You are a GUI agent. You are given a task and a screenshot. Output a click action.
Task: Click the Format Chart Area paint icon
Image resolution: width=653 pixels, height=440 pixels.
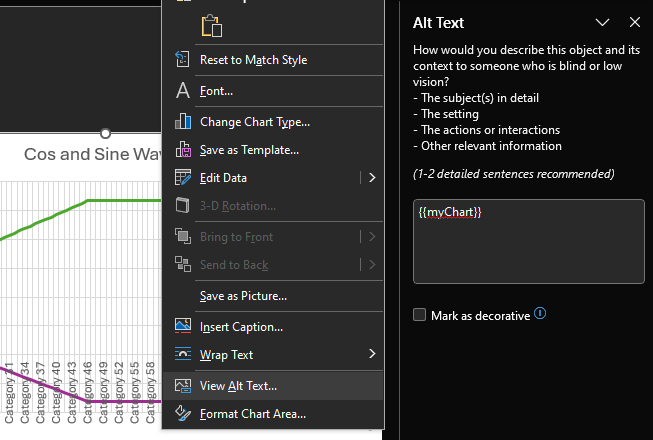click(x=183, y=413)
